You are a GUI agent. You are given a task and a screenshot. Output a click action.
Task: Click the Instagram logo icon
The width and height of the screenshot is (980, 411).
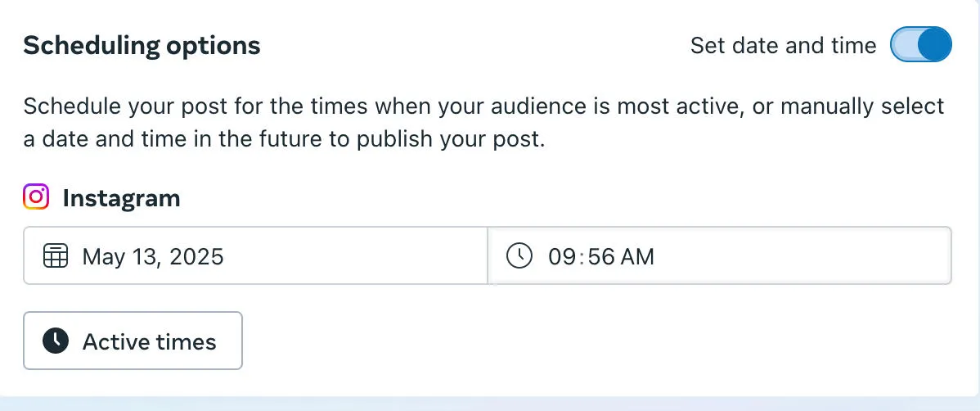click(36, 196)
